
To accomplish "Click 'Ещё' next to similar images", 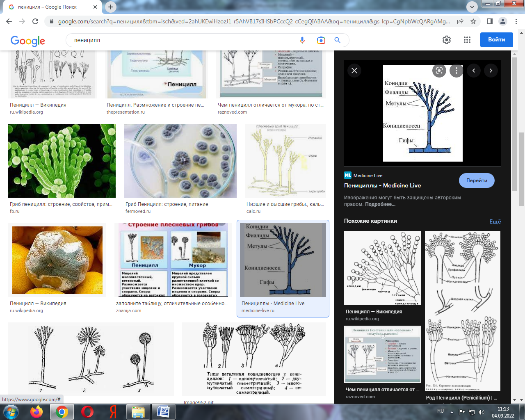I will click(x=495, y=221).
